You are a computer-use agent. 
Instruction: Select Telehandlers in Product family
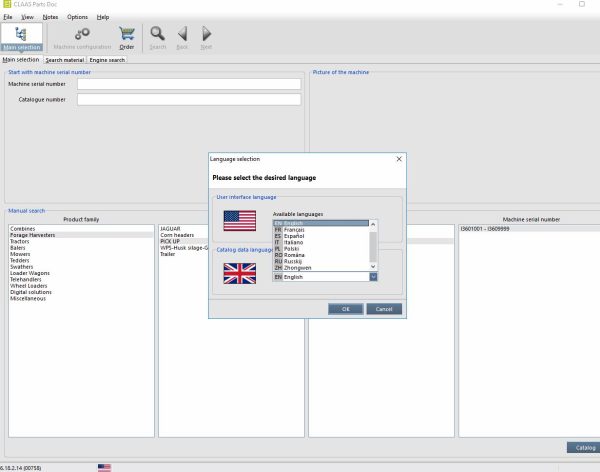(x=81, y=279)
